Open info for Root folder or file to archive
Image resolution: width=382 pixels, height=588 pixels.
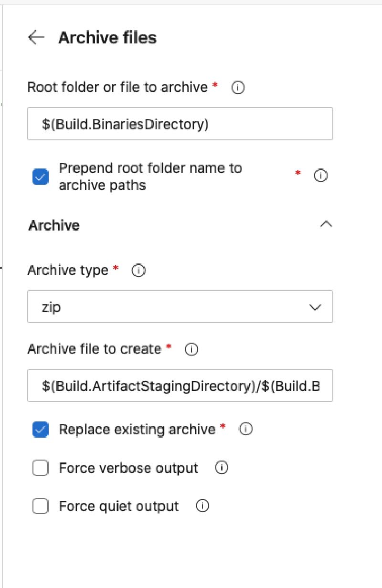[238, 88]
